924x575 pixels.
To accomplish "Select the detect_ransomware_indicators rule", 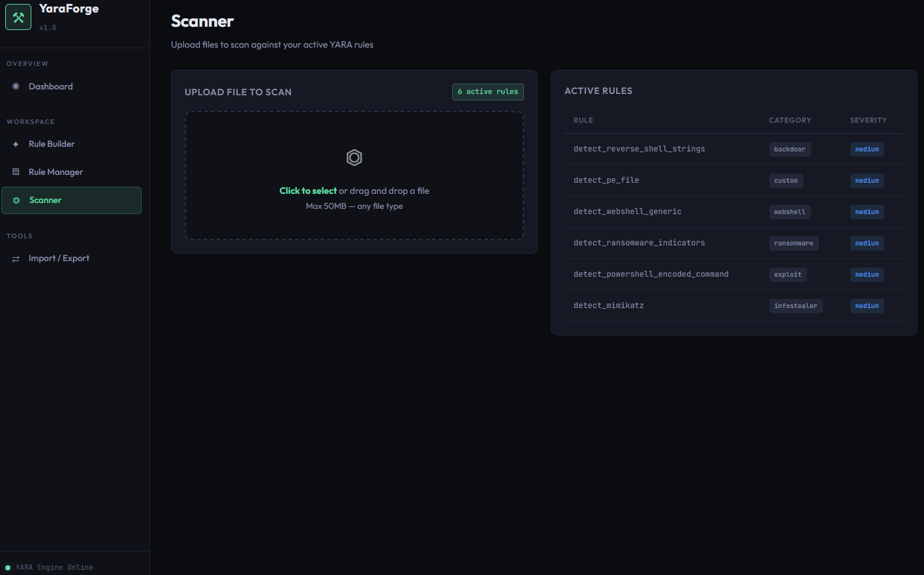I will coord(639,242).
